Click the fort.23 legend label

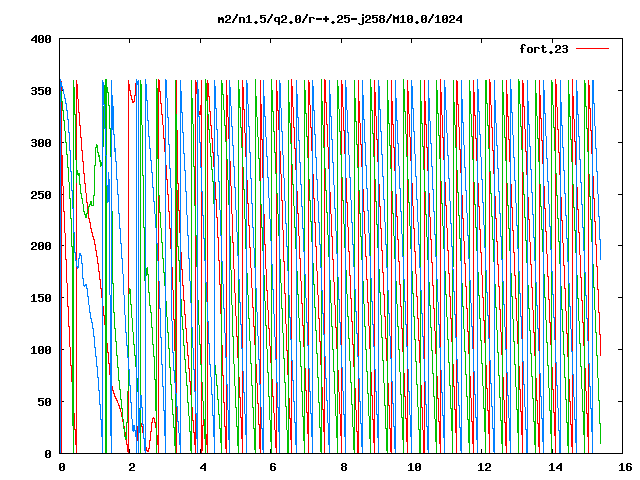(x=544, y=49)
